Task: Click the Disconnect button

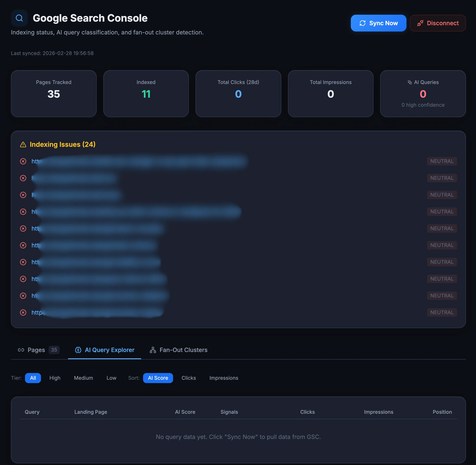Action: tap(438, 23)
